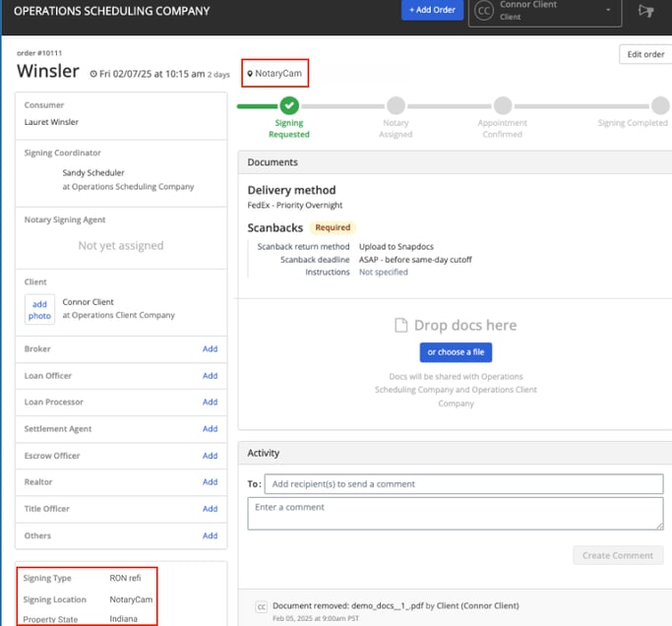
Task: Click the Activity section header
Action: [456, 453]
